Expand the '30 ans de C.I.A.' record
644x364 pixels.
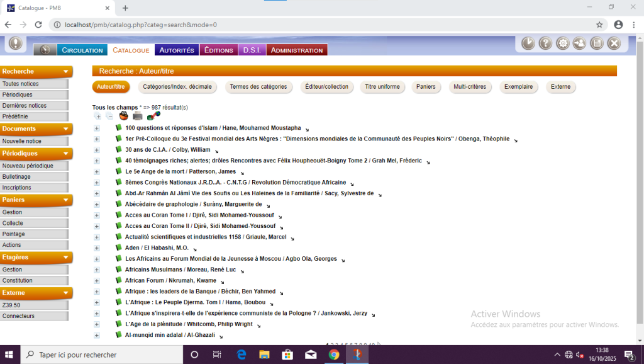pos(97,150)
